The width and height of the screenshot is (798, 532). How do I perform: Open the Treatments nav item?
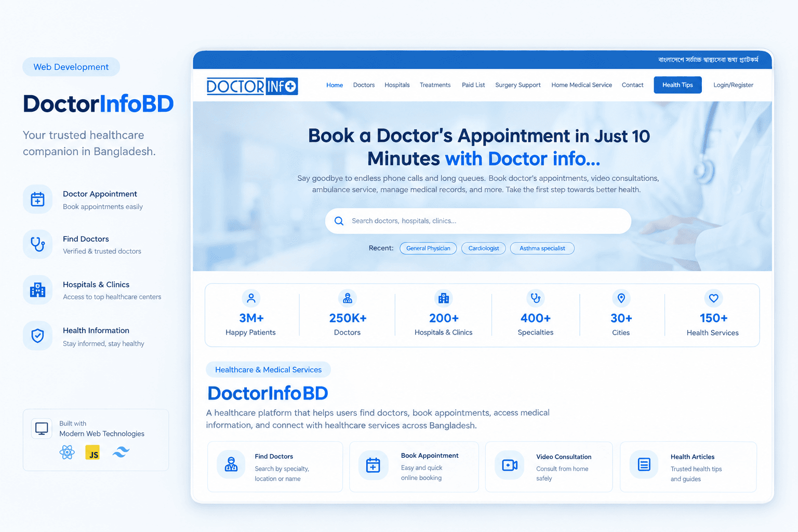(x=435, y=85)
